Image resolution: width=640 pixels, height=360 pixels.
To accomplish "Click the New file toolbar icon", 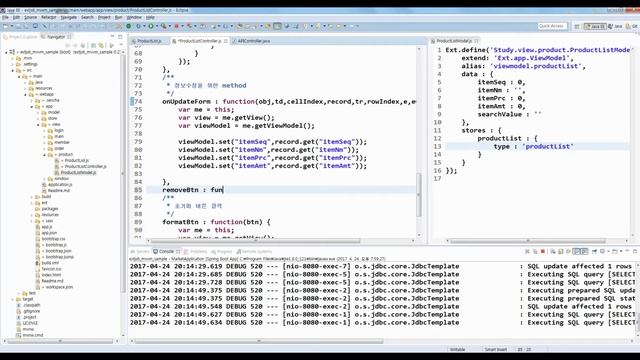I will coord(6,26).
